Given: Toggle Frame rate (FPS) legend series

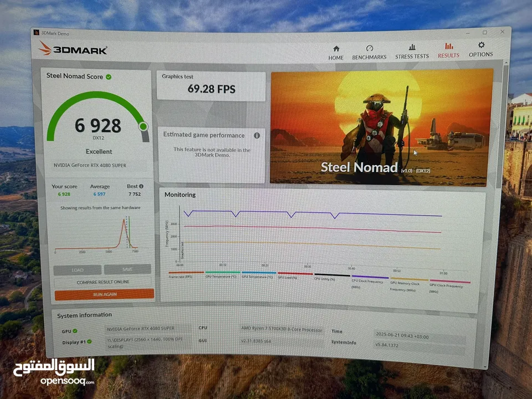Looking at the screenshot, I should pyautogui.click(x=186, y=274).
